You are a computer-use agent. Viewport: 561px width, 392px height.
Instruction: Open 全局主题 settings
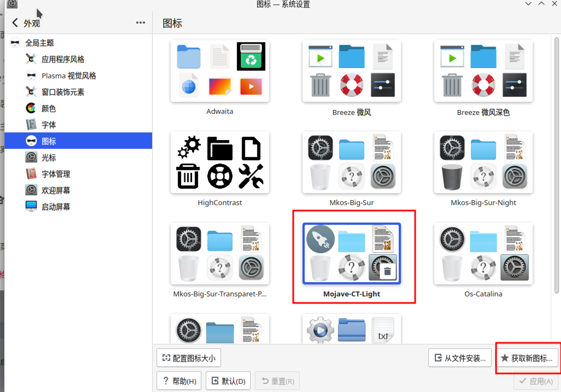coord(79,43)
